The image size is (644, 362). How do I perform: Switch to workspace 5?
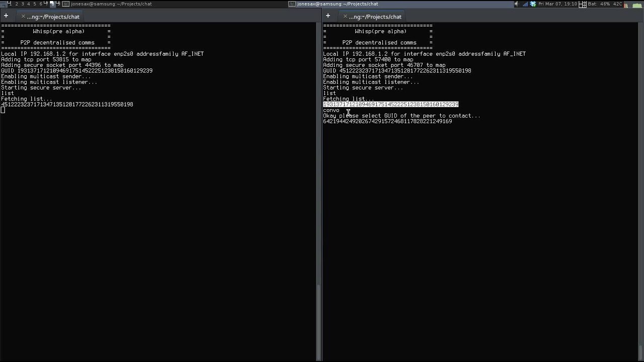[x=35, y=4]
